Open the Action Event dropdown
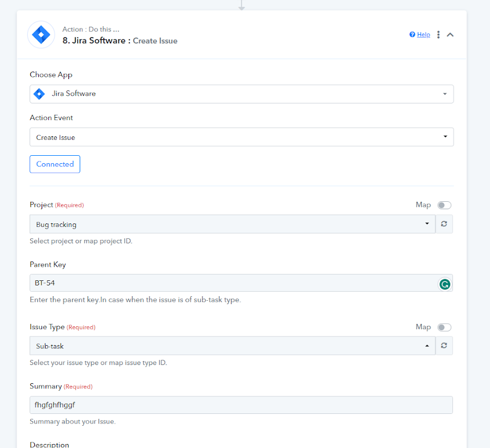Screen dimensions: 490x448 pyautogui.click(x=241, y=137)
